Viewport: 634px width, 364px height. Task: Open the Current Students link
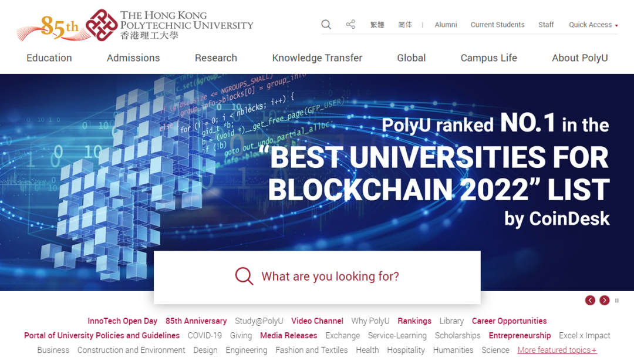click(497, 25)
